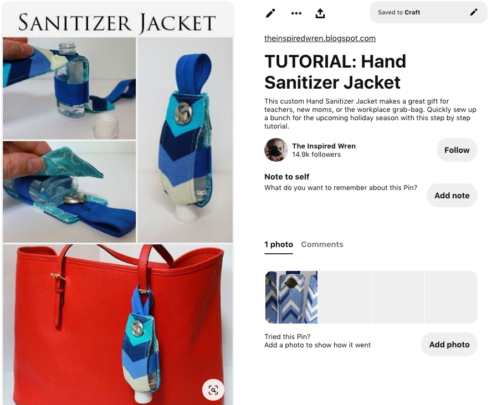
Task: Open theinspiredwren.blogspot.com link
Action: [x=320, y=38]
